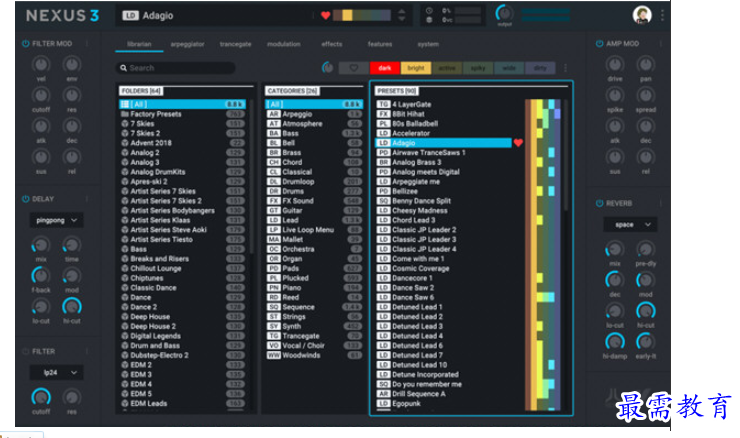Click the Filter section cutoff knob

[x=41, y=397]
